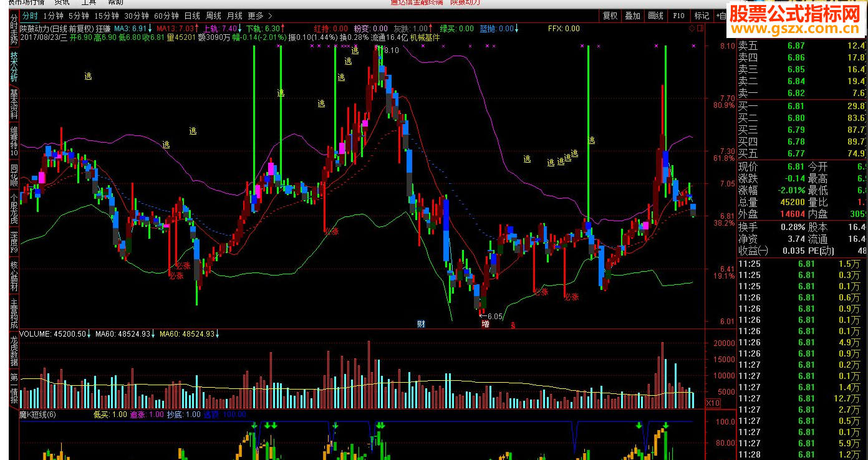Click the 增 marker below the 6.05 low
The width and height of the screenshot is (868, 460).
pos(485,323)
